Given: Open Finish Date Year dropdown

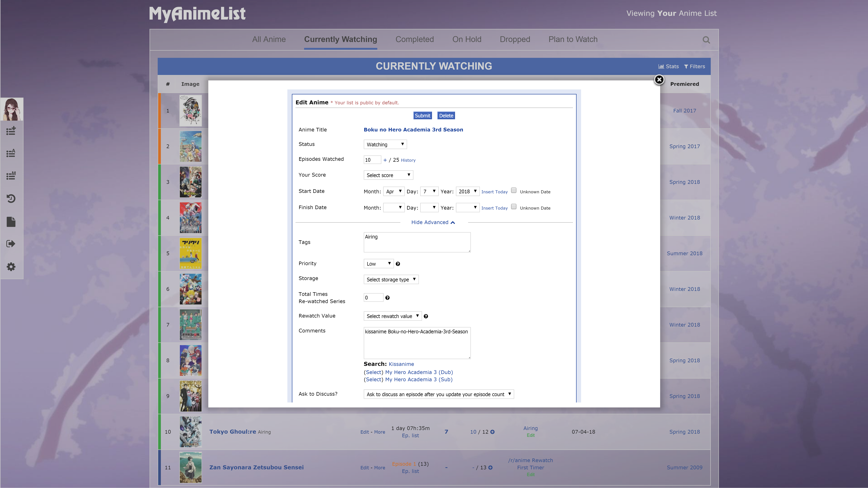Looking at the screenshot, I should tap(468, 207).
